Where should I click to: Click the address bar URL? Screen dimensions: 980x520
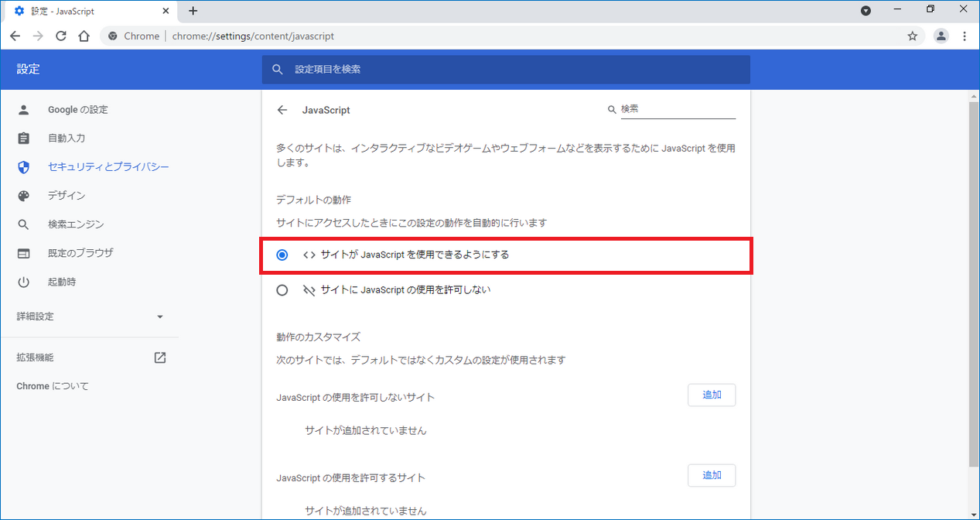[x=254, y=36]
